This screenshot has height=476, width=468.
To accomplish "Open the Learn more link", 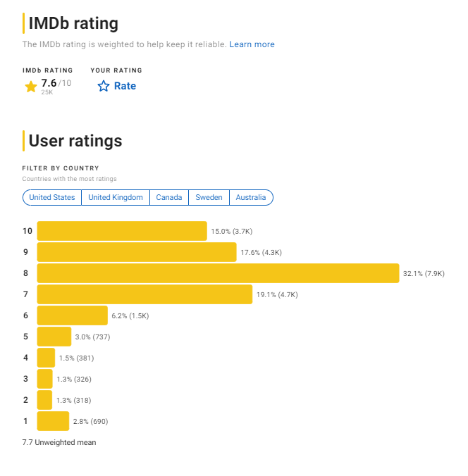I will coord(252,44).
